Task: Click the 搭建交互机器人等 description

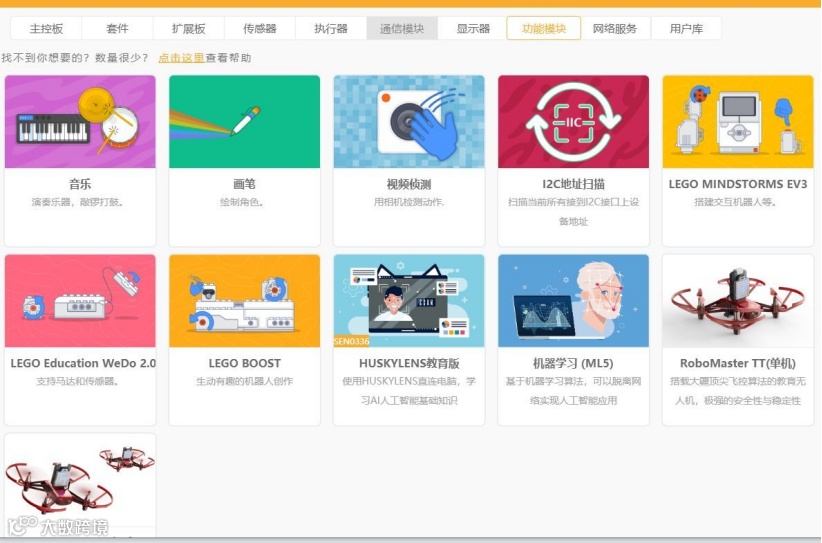Action: [736, 202]
